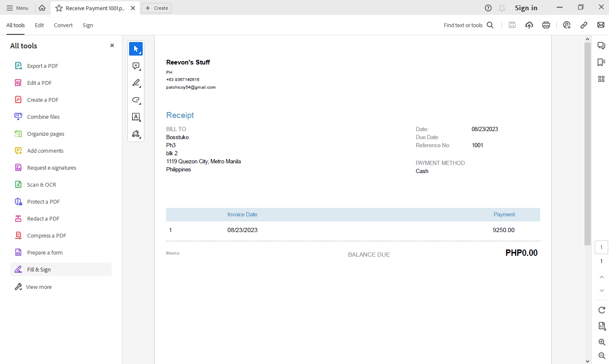Pick the freehand draw loop tool
This screenshot has height=364, width=609.
(x=136, y=100)
